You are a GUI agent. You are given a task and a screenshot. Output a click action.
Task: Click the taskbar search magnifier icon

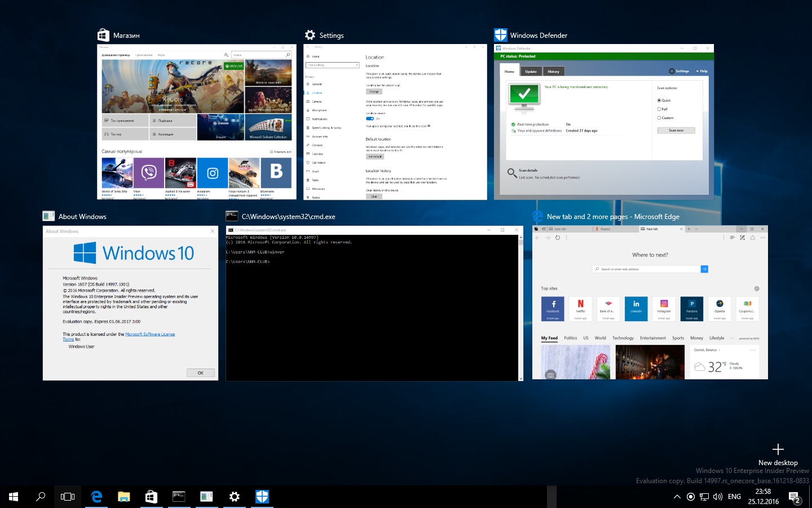pos(41,497)
